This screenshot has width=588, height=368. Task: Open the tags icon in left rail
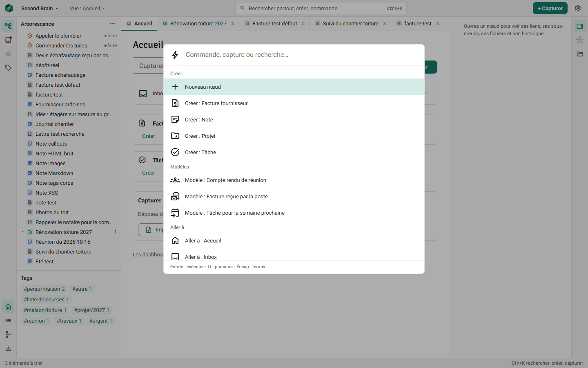pyautogui.click(x=8, y=68)
